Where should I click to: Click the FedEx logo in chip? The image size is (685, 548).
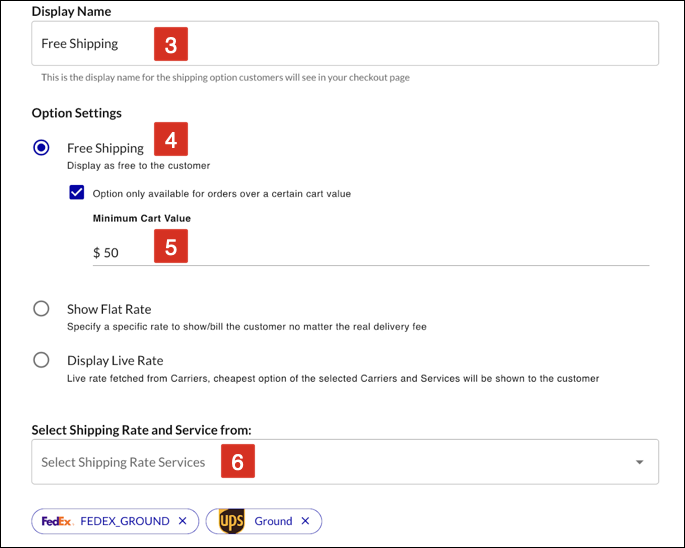click(58, 521)
